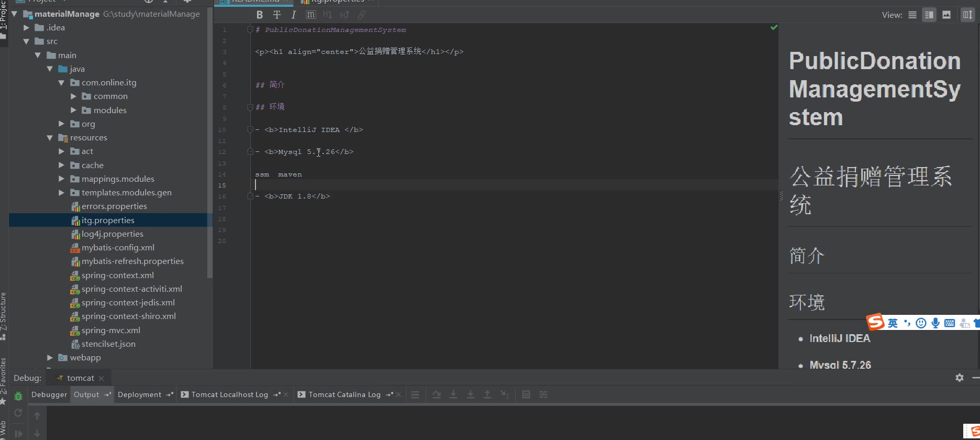Click the green bug rerun debug icon

(x=18, y=396)
